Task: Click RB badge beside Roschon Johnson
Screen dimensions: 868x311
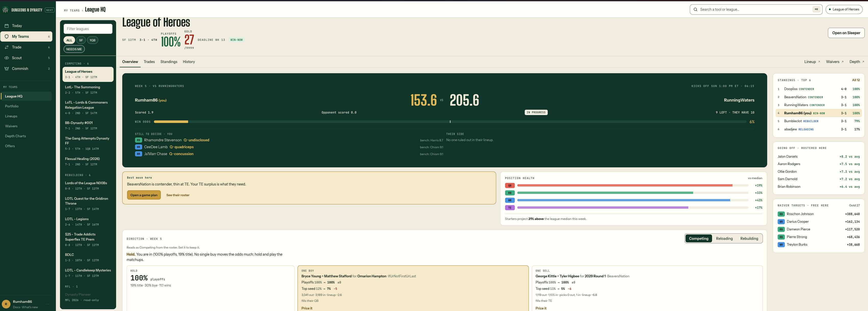Action: (x=781, y=214)
